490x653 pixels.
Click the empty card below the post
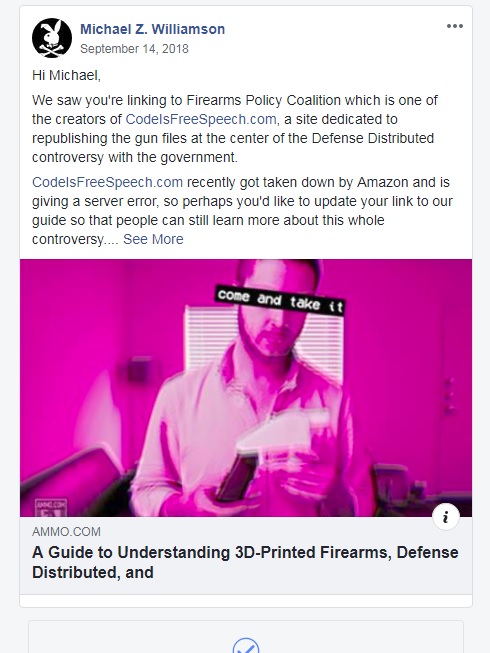tap(246, 637)
